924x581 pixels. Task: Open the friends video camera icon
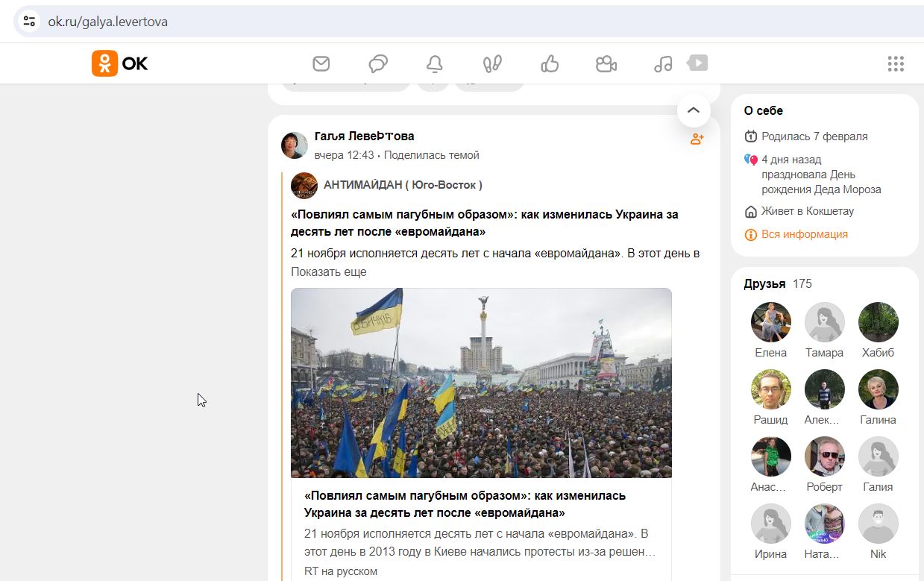pyautogui.click(x=606, y=64)
